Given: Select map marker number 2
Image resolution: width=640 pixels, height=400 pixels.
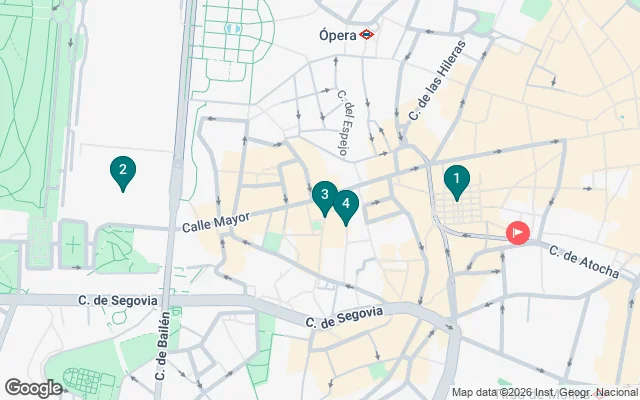Looking at the screenshot, I should [123, 174].
